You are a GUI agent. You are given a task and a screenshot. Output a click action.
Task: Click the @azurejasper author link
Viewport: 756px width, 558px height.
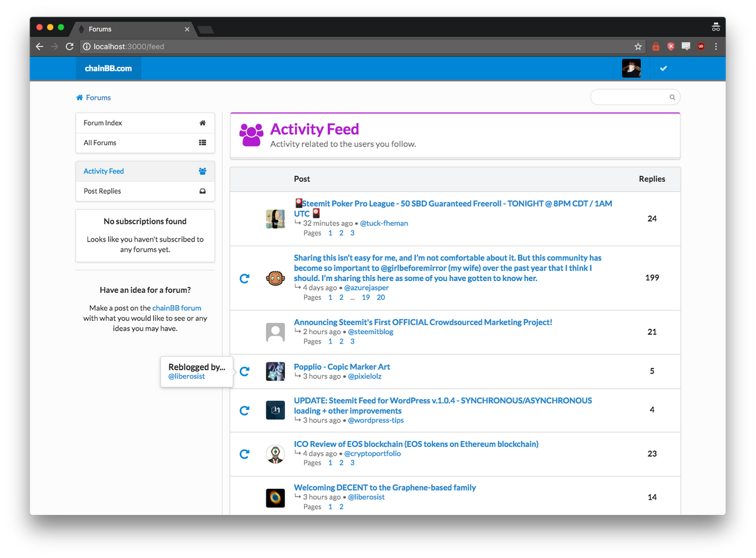(367, 288)
